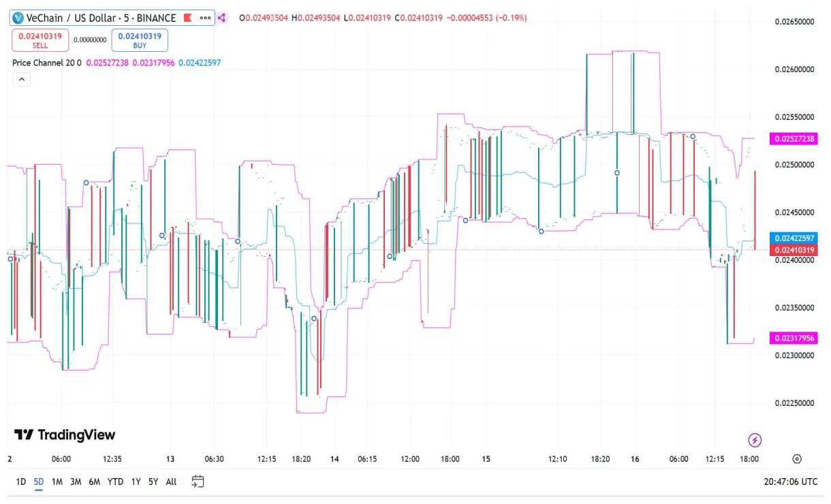Click the purple share idea icon
This screenshot has width=831, height=504.
tap(222, 18)
